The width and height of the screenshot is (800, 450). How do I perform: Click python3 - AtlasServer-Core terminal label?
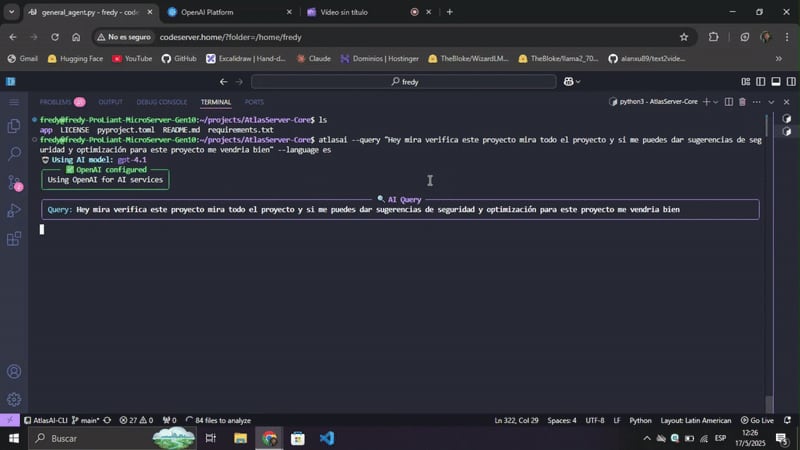[x=654, y=102]
